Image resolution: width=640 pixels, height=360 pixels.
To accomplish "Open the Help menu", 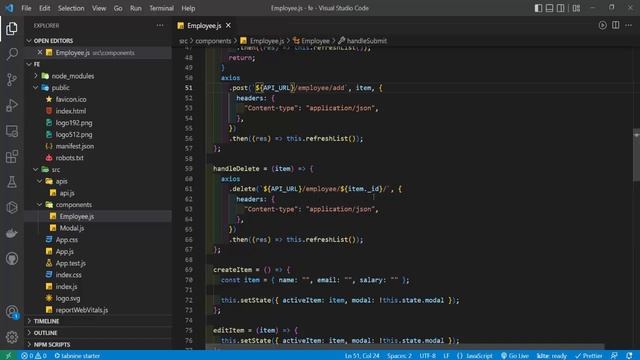I will click(188, 8).
